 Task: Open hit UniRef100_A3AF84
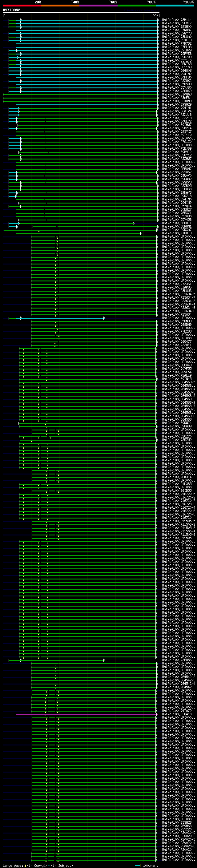177,98
